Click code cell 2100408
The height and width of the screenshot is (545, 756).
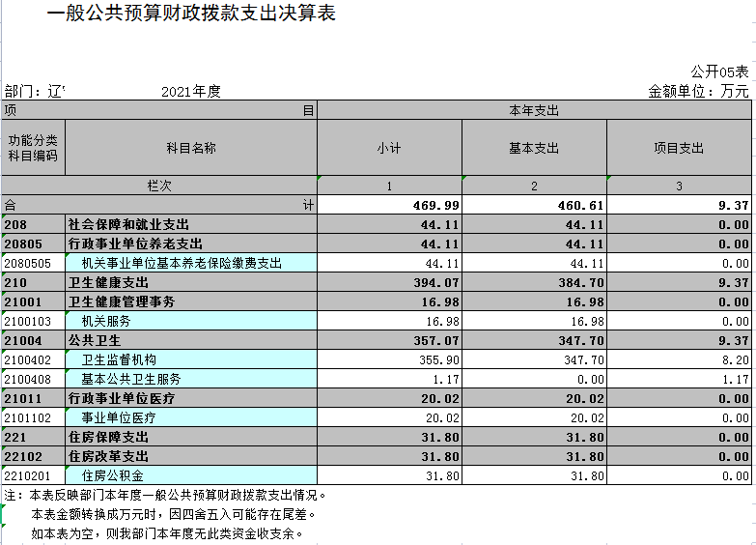[33, 379]
